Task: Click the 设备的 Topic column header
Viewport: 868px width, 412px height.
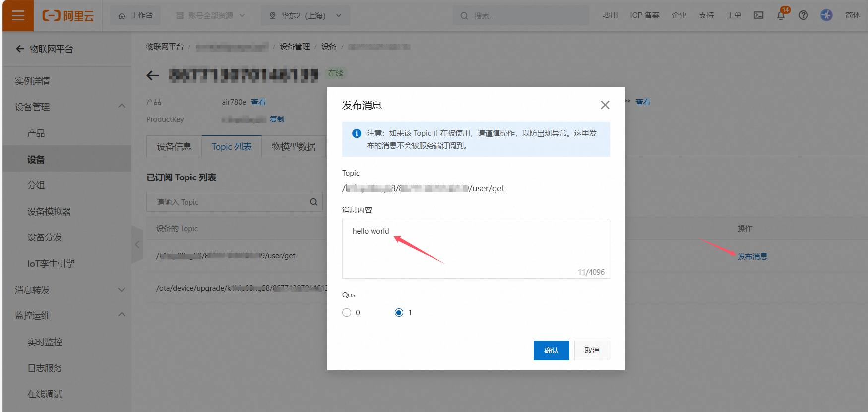Action: point(177,228)
